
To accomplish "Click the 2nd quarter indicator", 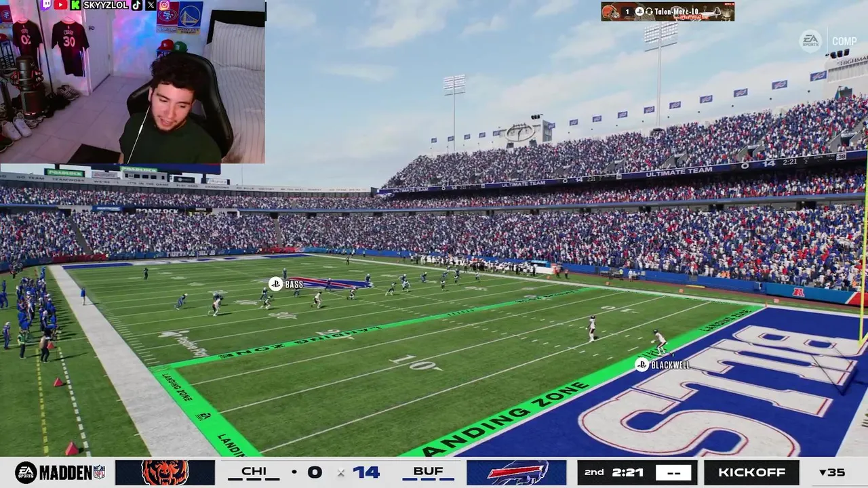I will [x=594, y=472].
